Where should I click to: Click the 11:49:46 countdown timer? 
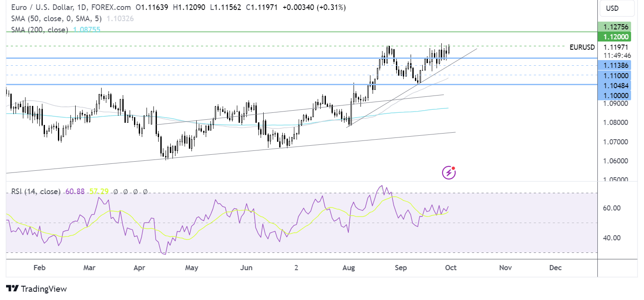616,55
